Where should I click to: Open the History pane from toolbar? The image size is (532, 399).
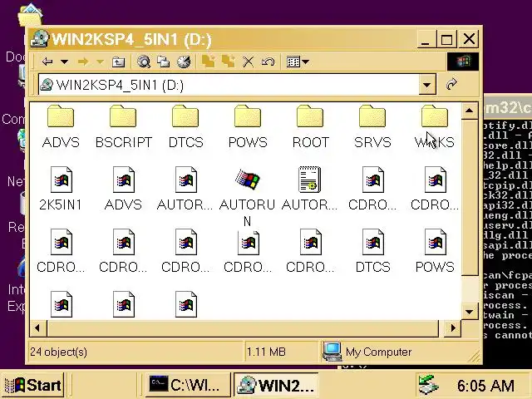pyautogui.click(x=184, y=62)
